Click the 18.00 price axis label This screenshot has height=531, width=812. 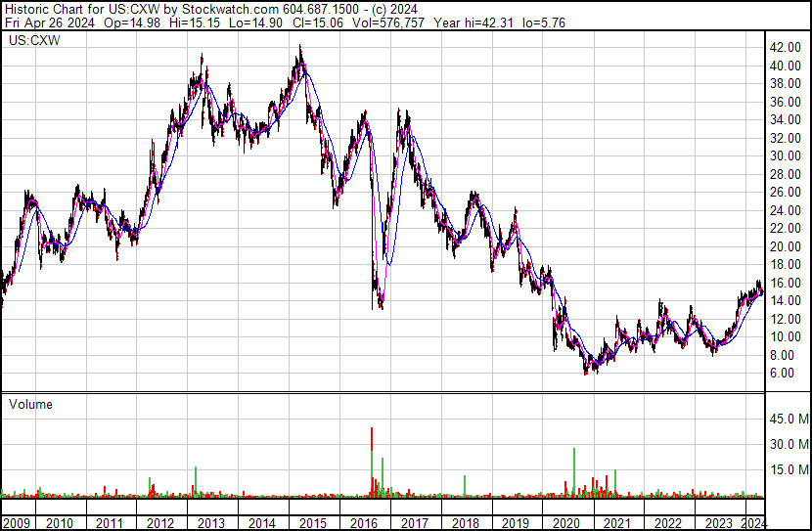click(786, 265)
